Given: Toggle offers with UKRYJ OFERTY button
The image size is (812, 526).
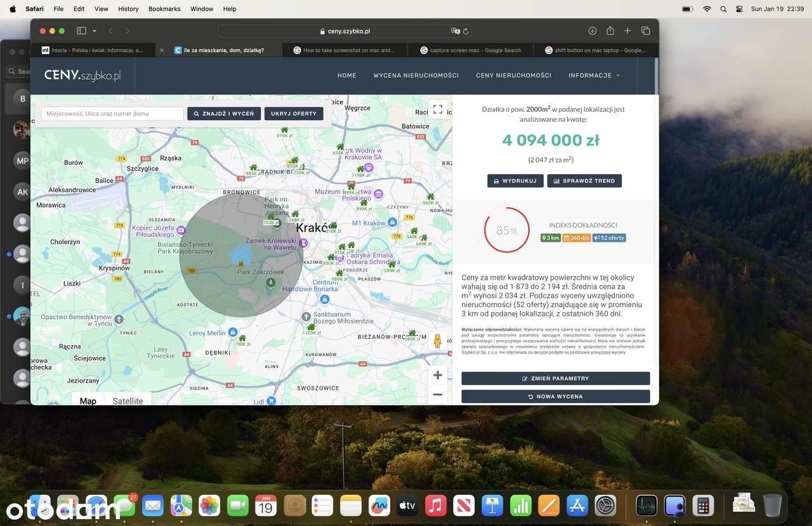Looking at the screenshot, I should coord(294,114).
